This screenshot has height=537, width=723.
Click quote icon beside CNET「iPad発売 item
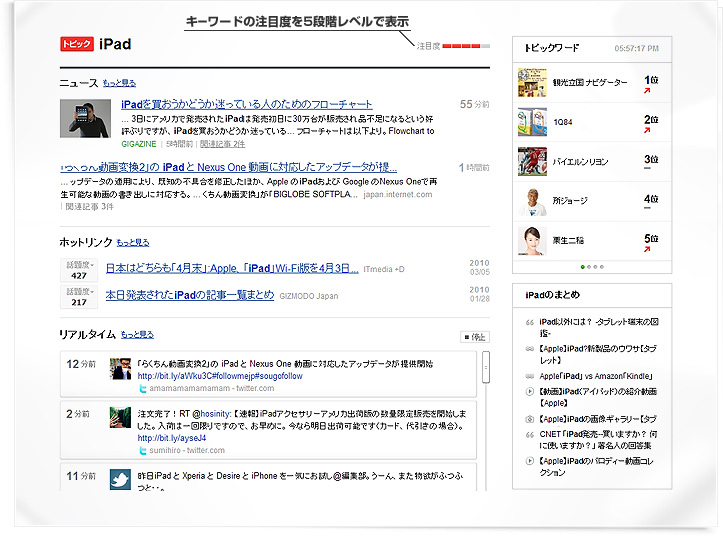coord(530,435)
